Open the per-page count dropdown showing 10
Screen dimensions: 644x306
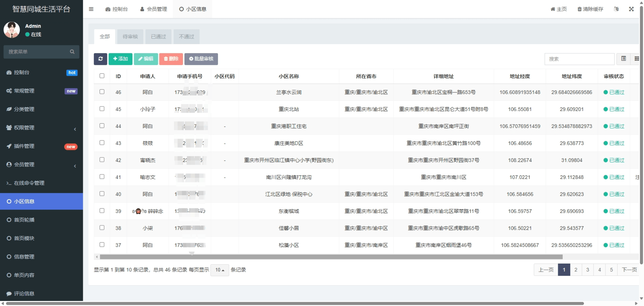click(219, 270)
